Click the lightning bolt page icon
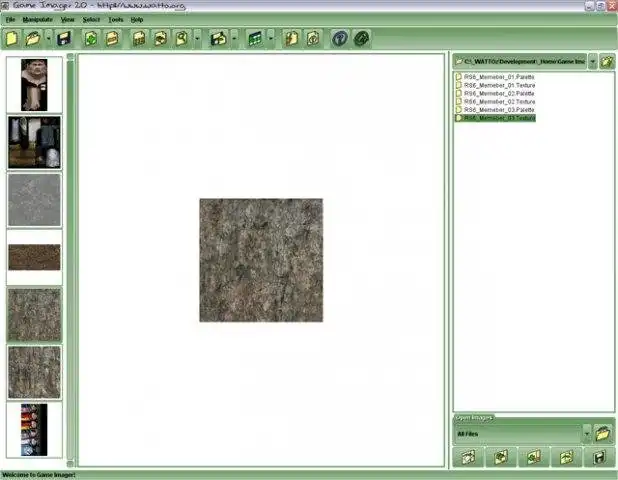Viewport: 618px width, 480px height. 292,38
